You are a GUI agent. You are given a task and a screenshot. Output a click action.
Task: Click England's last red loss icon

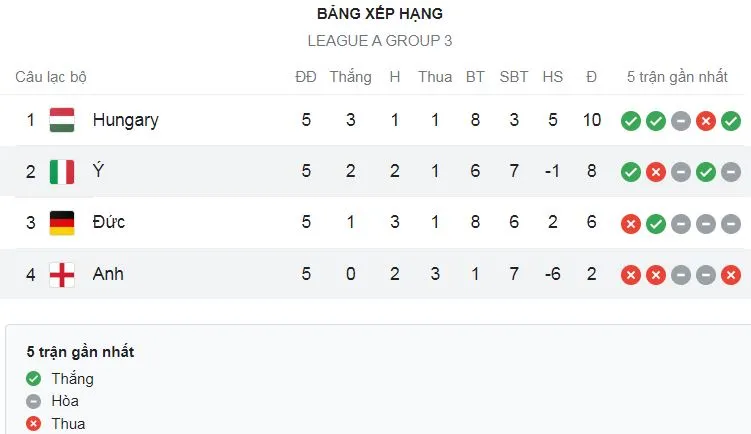pyautogui.click(x=730, y=274)
